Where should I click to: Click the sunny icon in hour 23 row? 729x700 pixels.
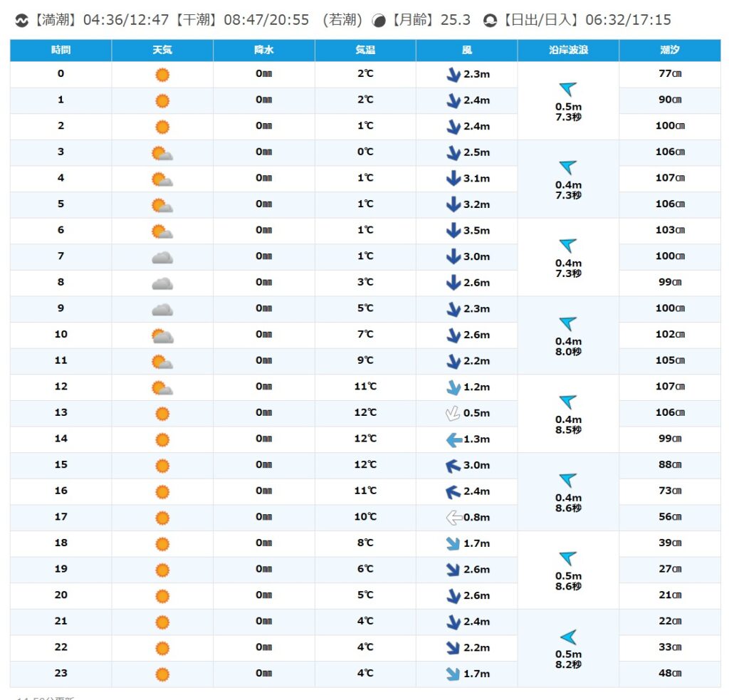162,674
